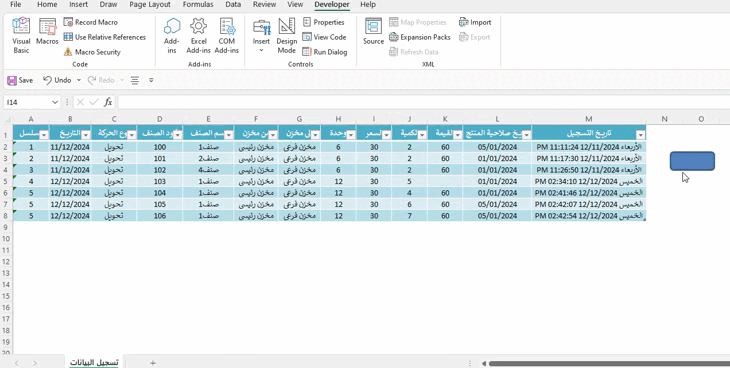
Task: Click cell 11:11:24 PM registration timestamp
Action: pos(588,147)
